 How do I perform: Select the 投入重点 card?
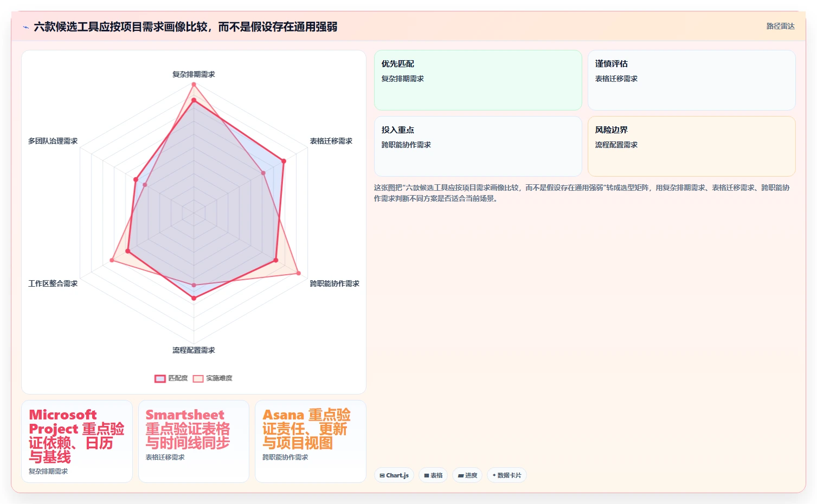click(478, 146)
